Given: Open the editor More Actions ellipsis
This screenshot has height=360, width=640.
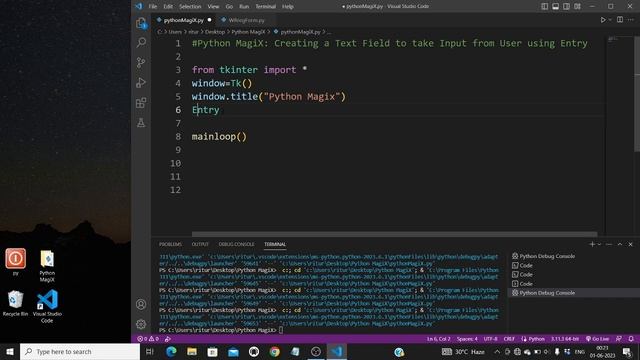Looking at the screenshot, I should coord(631,20).
